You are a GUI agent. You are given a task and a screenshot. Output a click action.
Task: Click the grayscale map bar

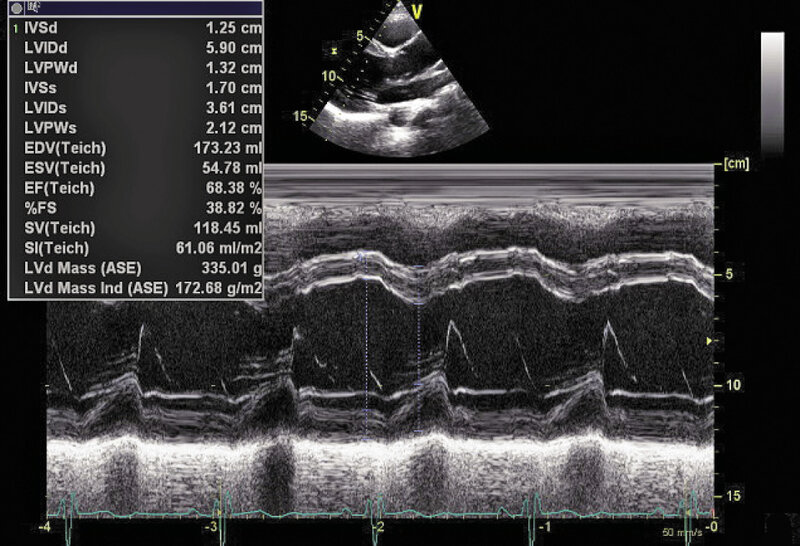point(772,92)
